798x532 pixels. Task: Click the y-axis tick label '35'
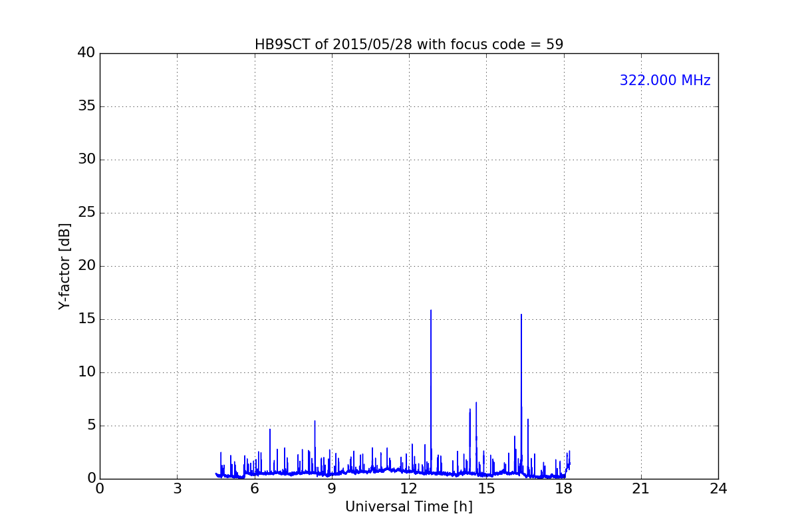(x=86, y=106)
